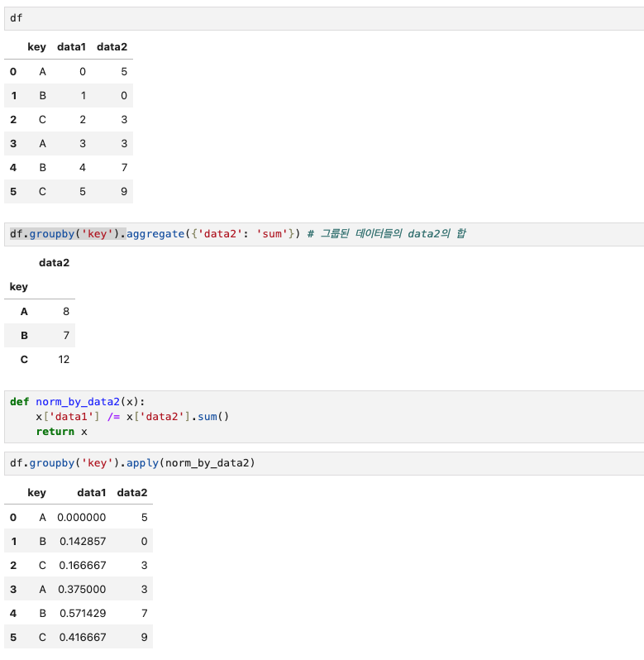
Task: Click the value 0.000000 in apply result
Action: pyautogui.click(x=82, y=517)
